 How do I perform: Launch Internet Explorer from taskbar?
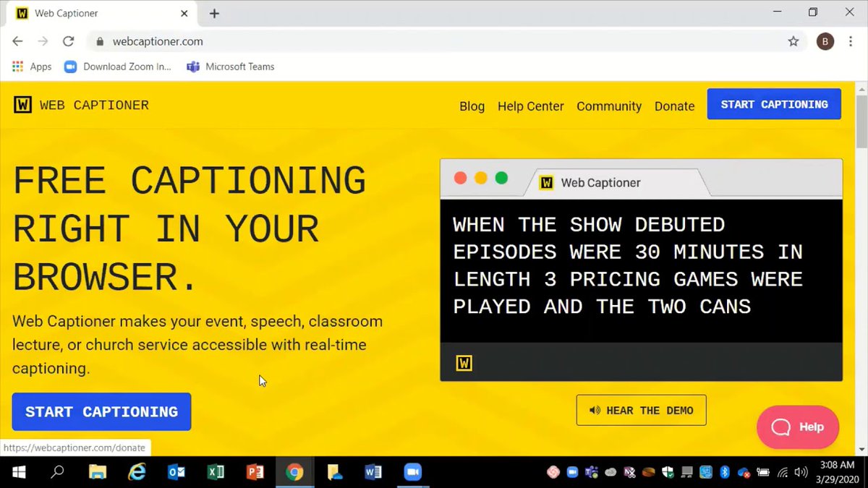point(136,472)
